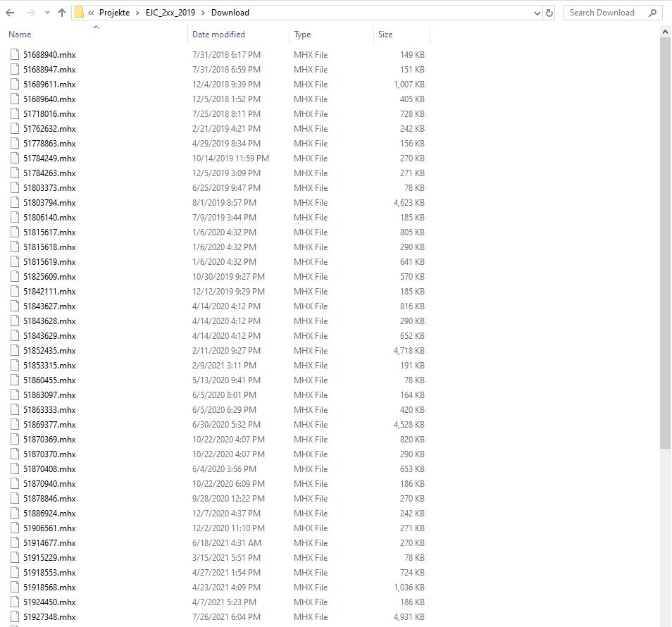Select file icon of 51825609.mhx
Image resolution: width=672 pixels, height=627 pixels.
click(x=15, y=276)
